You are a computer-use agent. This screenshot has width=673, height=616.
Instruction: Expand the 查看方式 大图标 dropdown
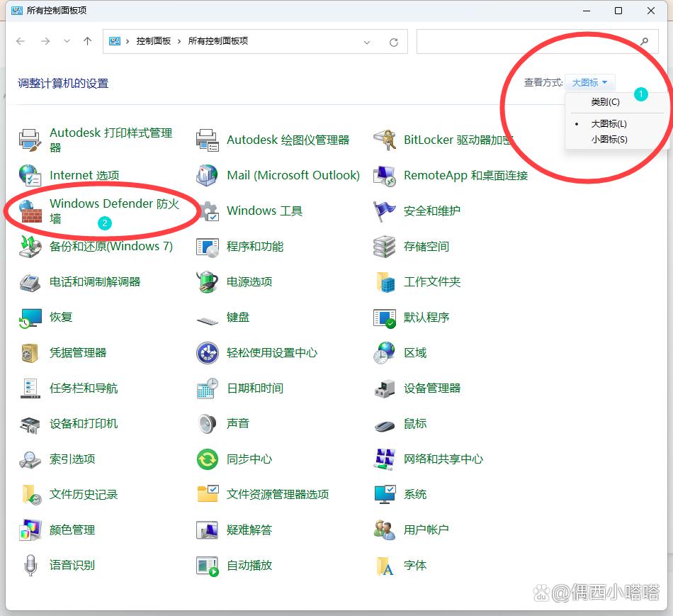pos(589,82)
